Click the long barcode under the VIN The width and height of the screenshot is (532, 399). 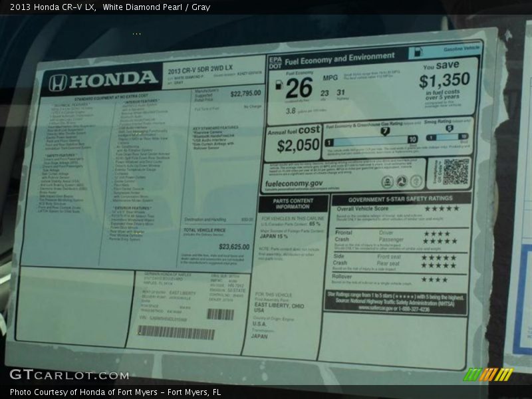(176, 332)
